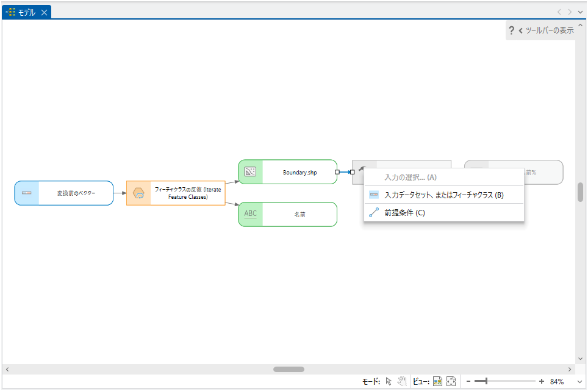Expand the tab list dropdown arrow

[x=580, y=12]
